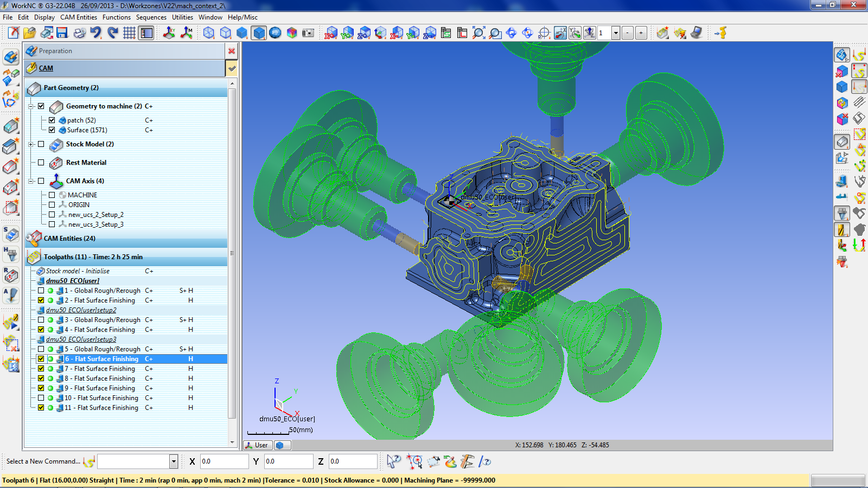Image resolution: width=868 pixels, height=488 pixels.
Task: Click the yellow robot icon in toolbar
Action: pyautogui.click(x=720, y=33)
